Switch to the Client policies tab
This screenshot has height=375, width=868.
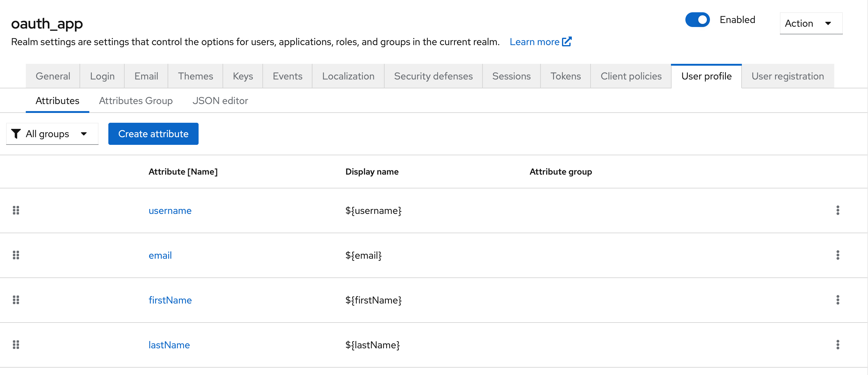pyautogui.click(x=631, y=76)
